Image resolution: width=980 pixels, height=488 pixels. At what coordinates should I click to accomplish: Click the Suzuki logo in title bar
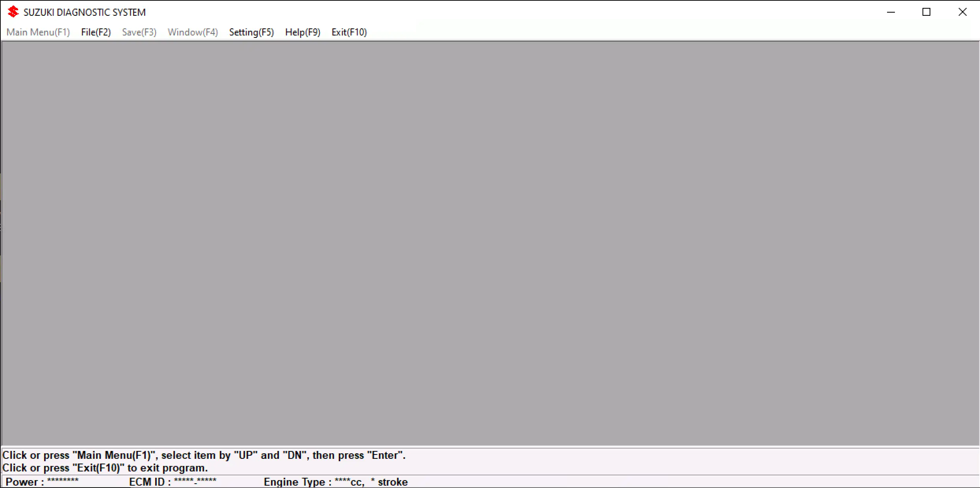(x=13, y=12)
